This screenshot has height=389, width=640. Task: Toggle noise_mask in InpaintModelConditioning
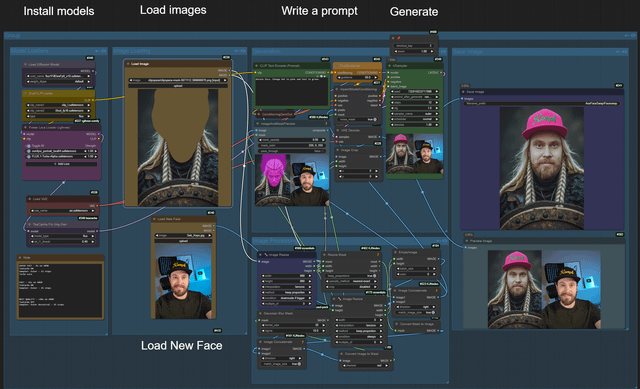[x=357, y=120]
